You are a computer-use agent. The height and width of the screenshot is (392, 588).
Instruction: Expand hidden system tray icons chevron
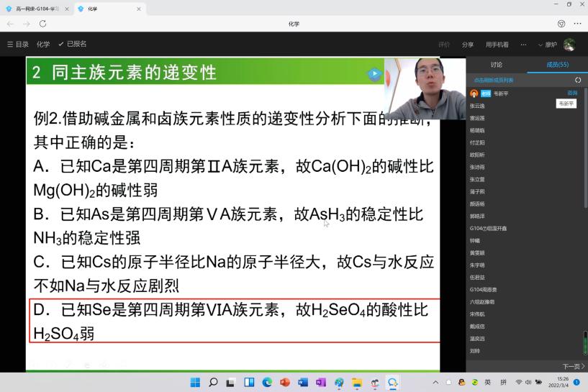point(435,382)
